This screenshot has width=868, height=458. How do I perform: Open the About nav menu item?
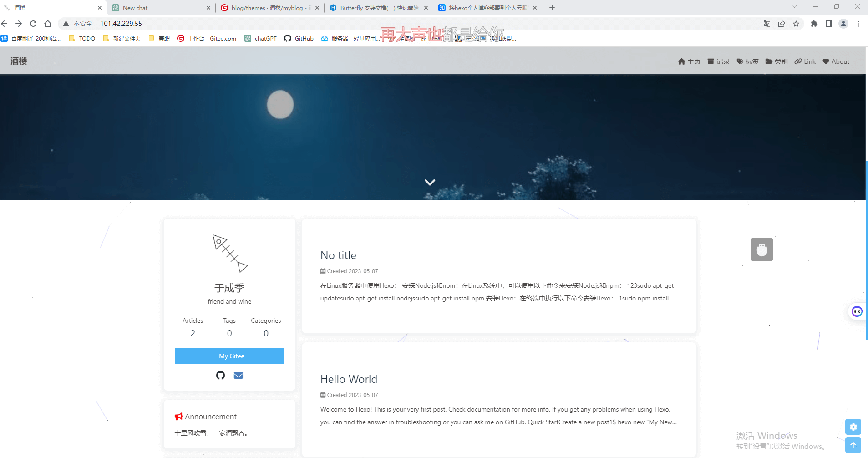pos(836,61)
